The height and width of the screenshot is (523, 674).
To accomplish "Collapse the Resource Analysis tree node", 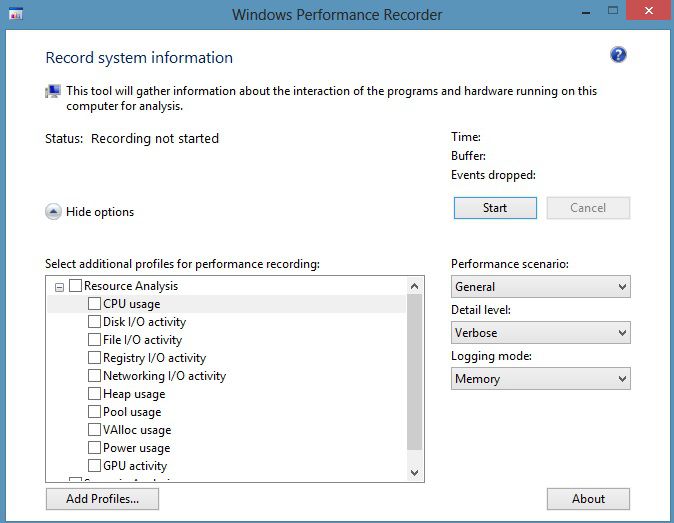I will (59, 287).
